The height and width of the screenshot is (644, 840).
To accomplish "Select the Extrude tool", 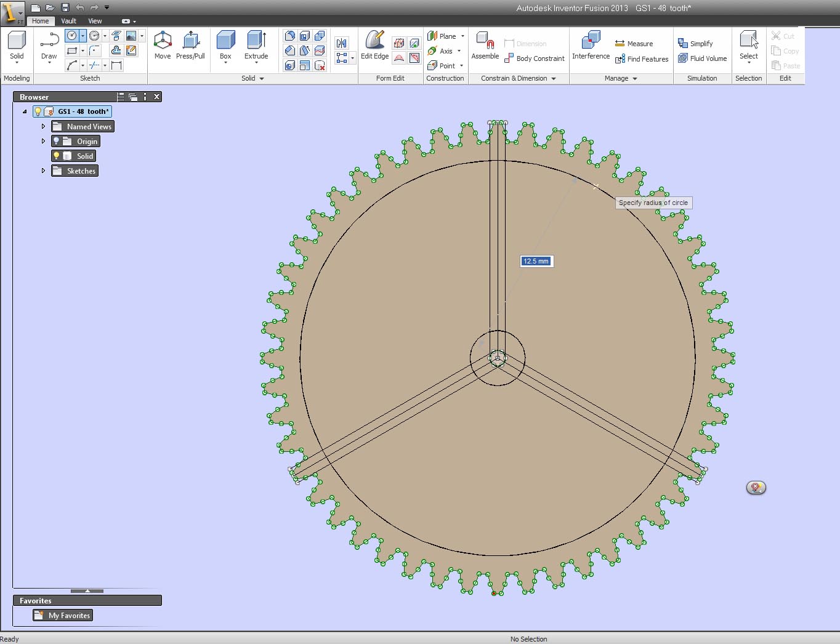I will pyautogui.click(x=256, y=47).
